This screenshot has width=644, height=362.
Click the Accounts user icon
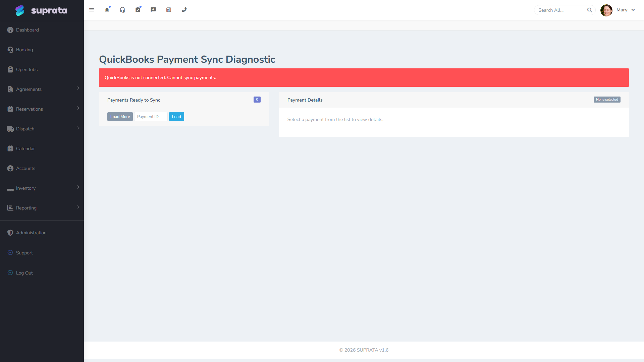tap(10, 168)
